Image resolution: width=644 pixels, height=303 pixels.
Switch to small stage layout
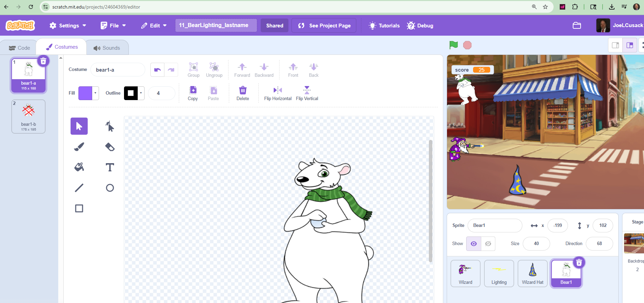pyautogui.click(x=615, y=45)
